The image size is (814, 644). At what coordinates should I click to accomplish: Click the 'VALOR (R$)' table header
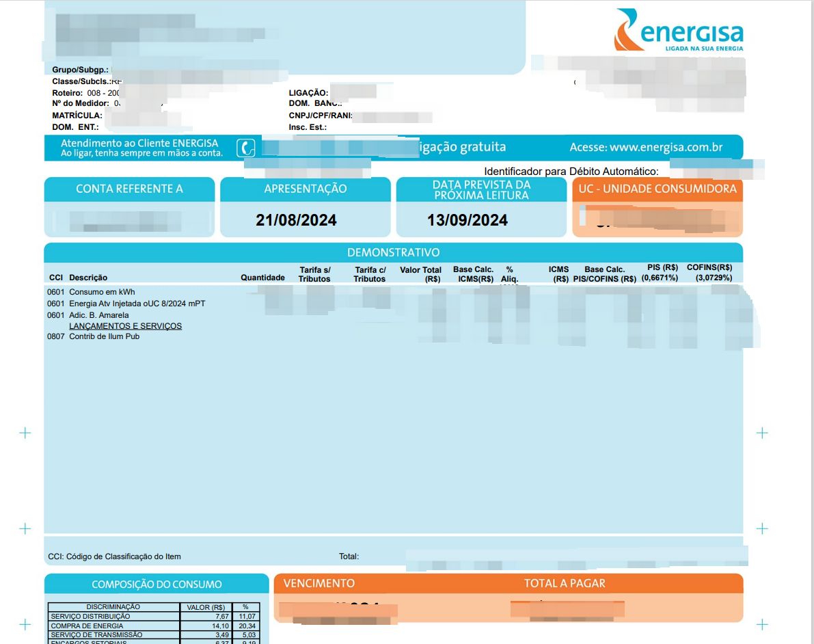pyautogui.click(x=206, y=607)
